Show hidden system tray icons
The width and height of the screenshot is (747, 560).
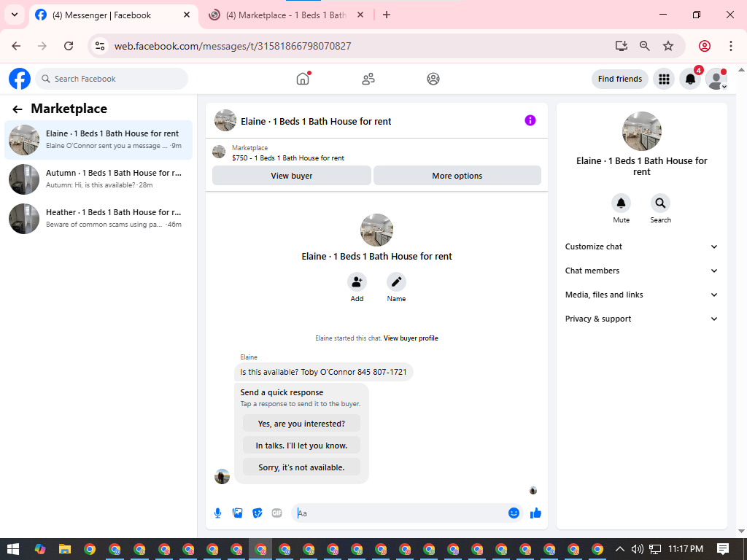pyautogui.click(x=620, y=549)
